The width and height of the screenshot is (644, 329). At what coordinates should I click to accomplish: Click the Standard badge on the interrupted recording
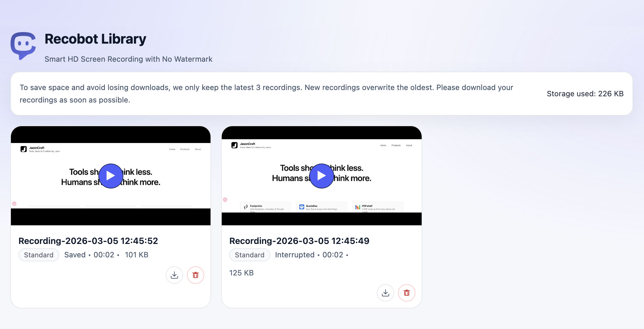coord(249,255)
